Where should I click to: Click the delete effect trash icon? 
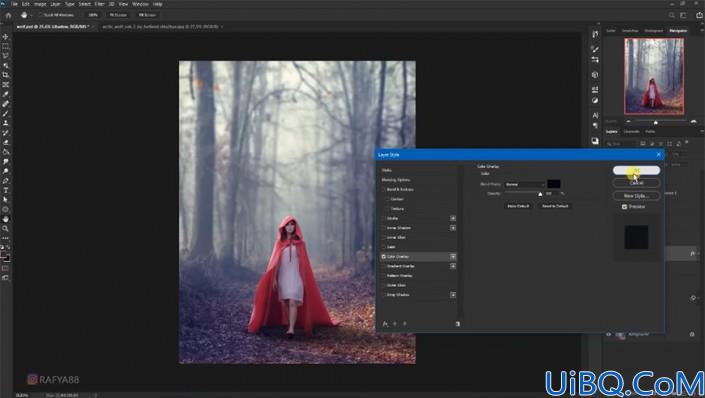(x=458, y=324)
